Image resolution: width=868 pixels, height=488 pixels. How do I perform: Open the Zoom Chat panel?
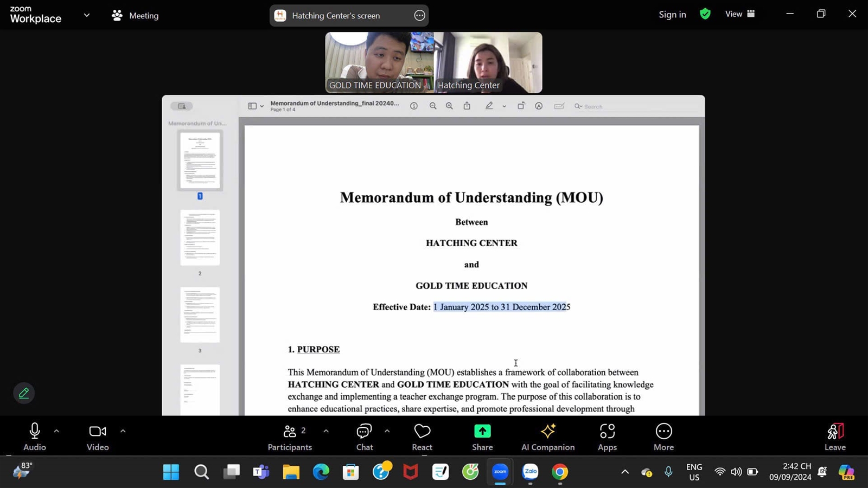(x=364, y=436)
